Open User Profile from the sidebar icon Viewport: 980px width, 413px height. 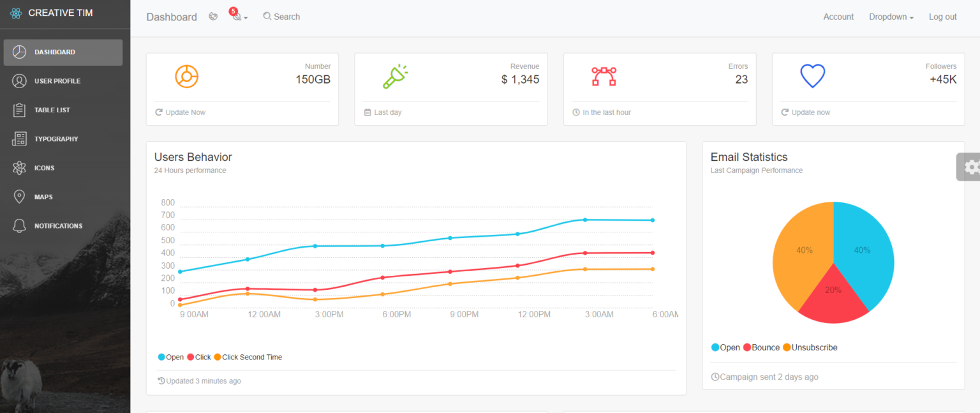19,81
